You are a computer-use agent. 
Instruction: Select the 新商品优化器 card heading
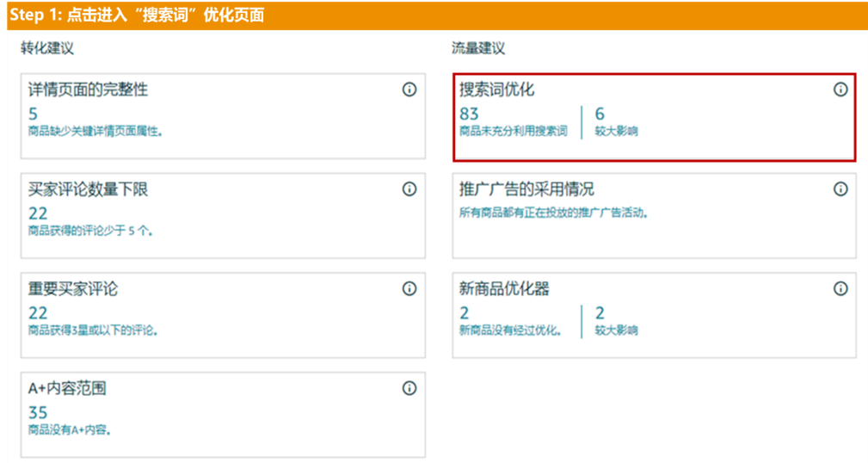pos(504,288)
